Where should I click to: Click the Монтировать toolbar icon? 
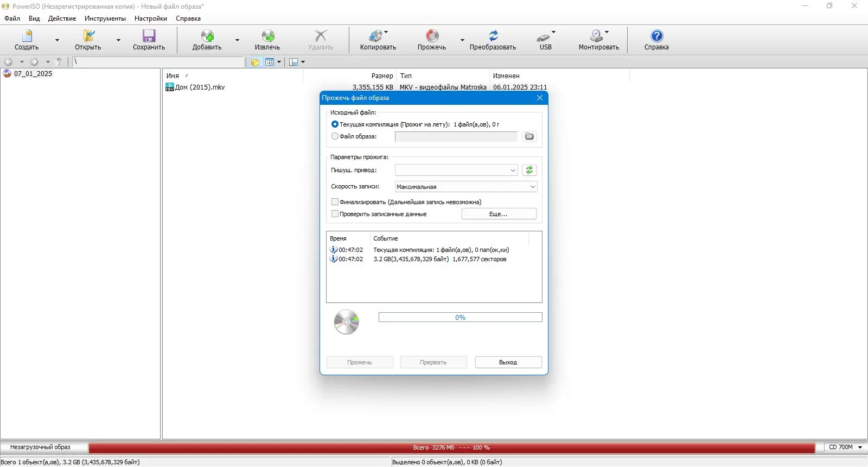point(596,36)
